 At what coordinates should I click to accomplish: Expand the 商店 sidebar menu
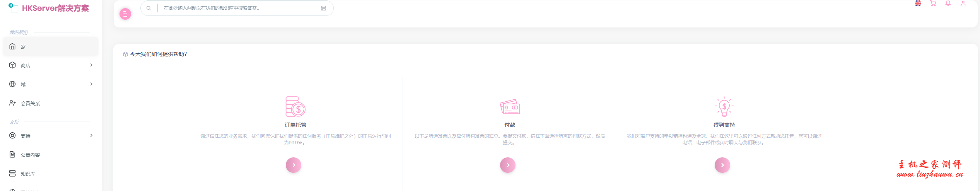(x=50, y=65)
